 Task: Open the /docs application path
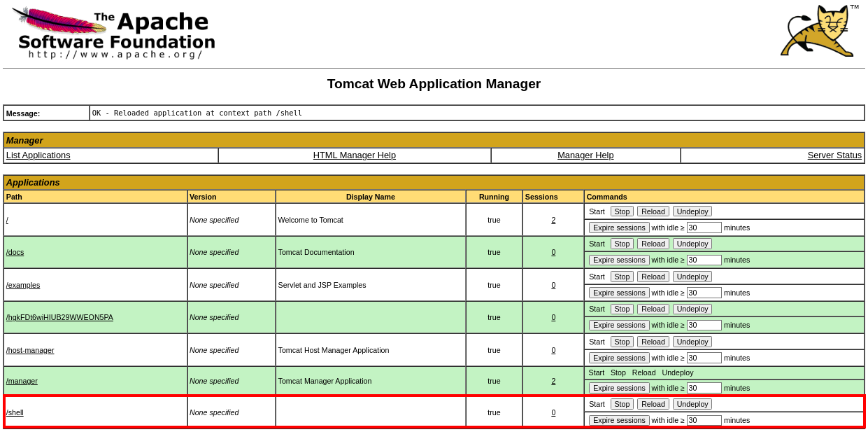pyautogui.click(x=15, y=252)
